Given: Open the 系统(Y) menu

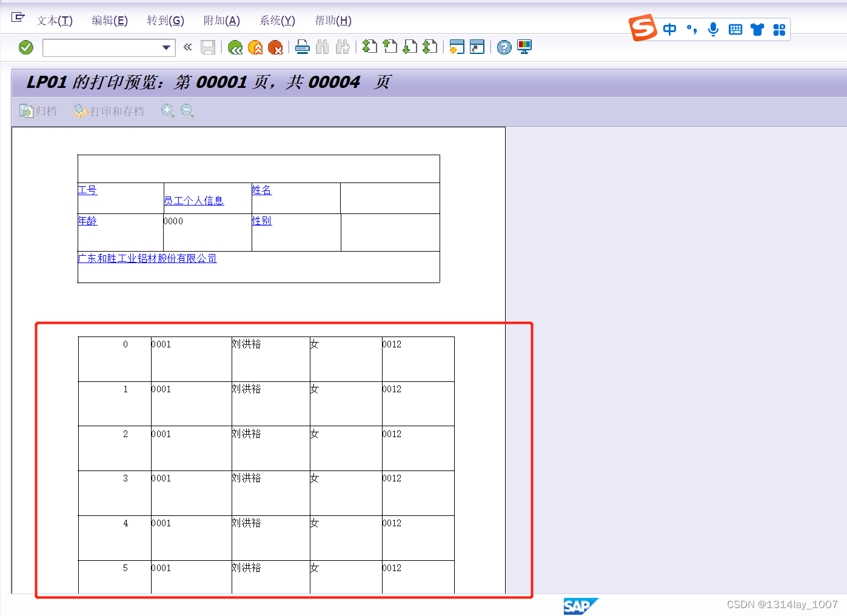Looking at the screenshot, I should (x=277, y=21).
